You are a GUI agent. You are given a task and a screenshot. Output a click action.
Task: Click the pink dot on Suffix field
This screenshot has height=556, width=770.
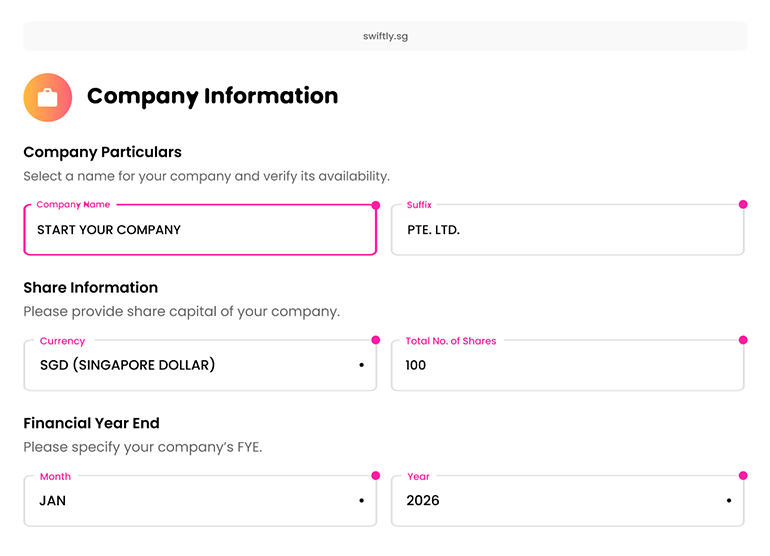click(x=743, y=204)
